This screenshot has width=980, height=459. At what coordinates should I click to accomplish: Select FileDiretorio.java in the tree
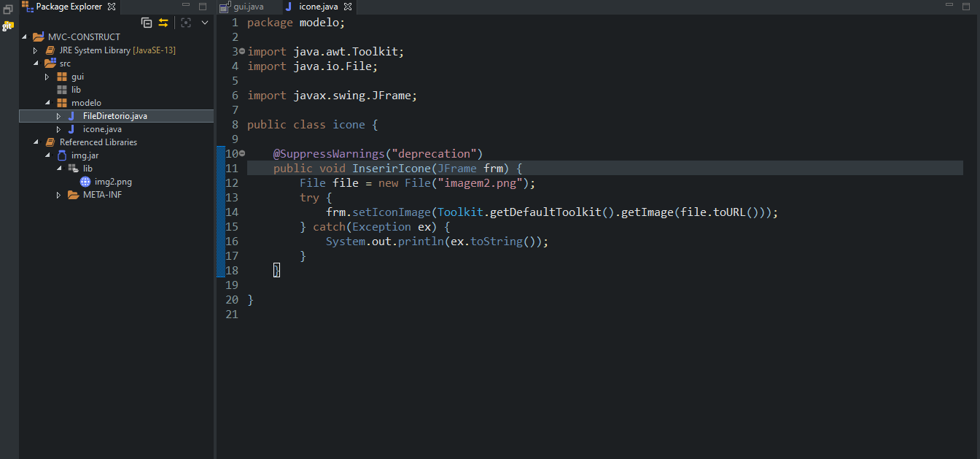click(115, 116)
